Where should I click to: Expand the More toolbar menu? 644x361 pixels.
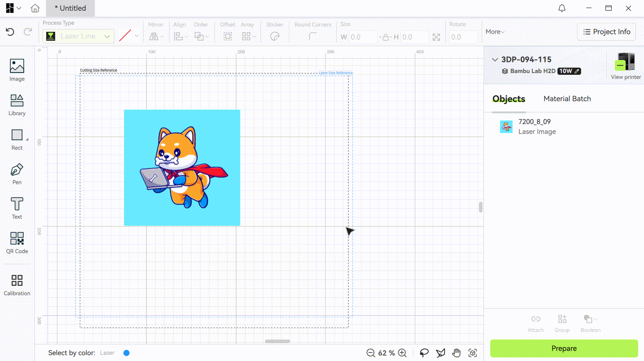495,32
